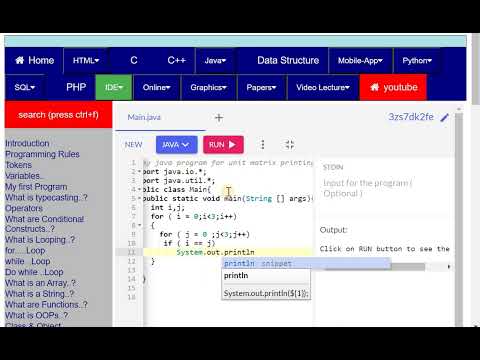The width and height of the screenshot is (480, 360).
Task: Expand the green IDE dropdown
Action: tap(114, 87)
